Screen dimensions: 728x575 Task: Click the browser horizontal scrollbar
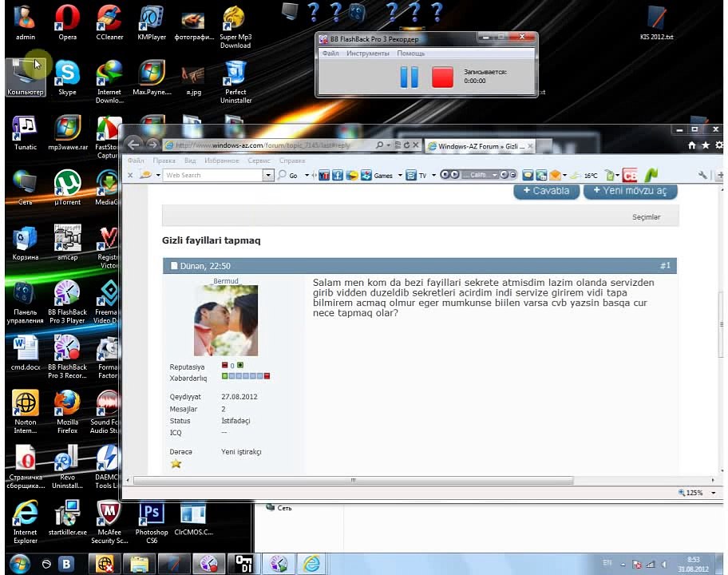pyautogui.click(x=353, y=480)
